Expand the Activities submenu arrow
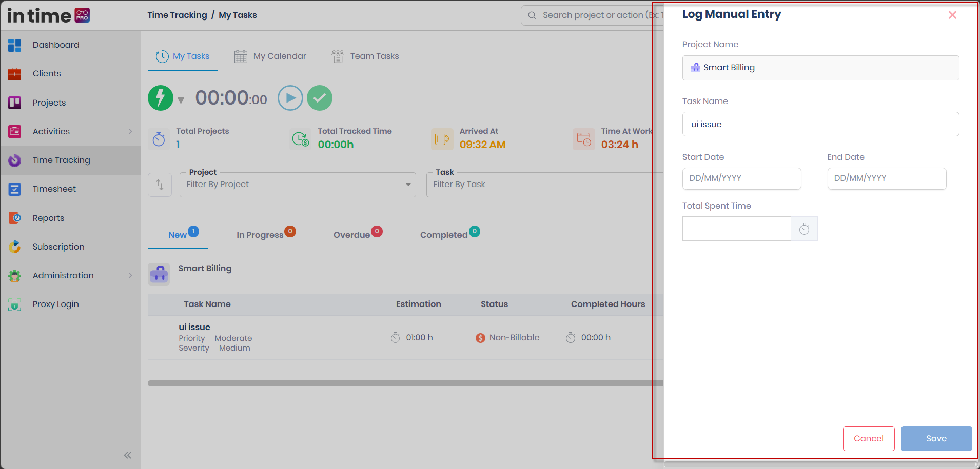Screen dimensions: 980x469 pyautogui.click(x=130, y=131)
